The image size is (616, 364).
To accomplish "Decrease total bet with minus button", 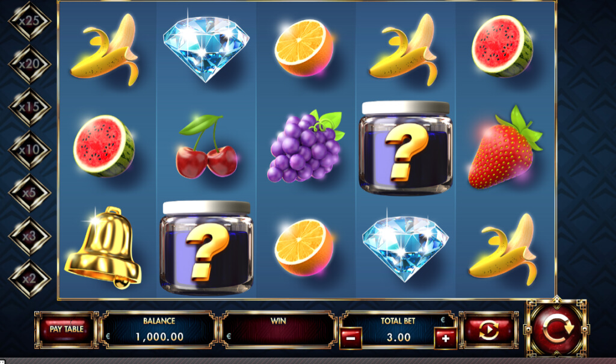I will point(351,339).
